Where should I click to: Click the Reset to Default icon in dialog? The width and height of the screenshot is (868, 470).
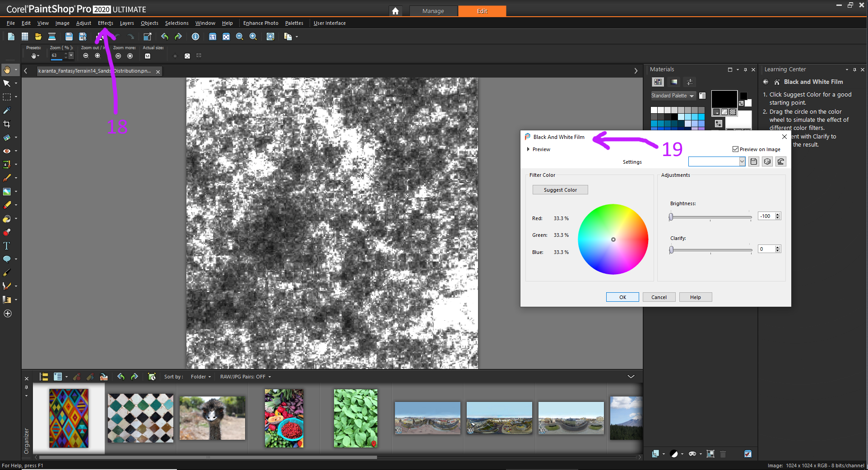coord(781,161)
